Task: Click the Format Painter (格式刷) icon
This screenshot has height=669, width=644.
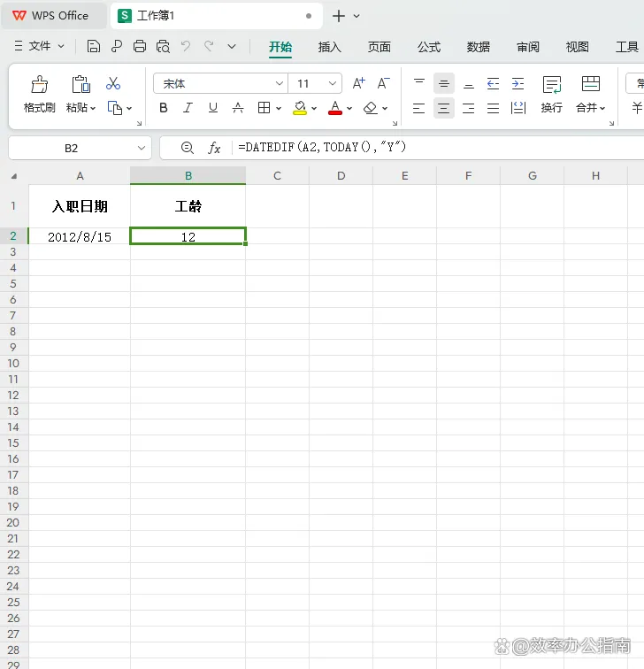Action: (x=39, y=84)
